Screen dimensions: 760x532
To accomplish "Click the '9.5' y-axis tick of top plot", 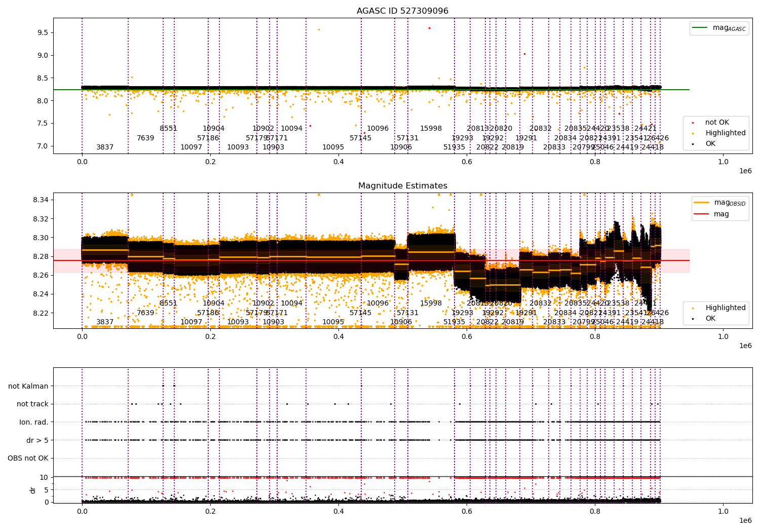I will 43,32.
